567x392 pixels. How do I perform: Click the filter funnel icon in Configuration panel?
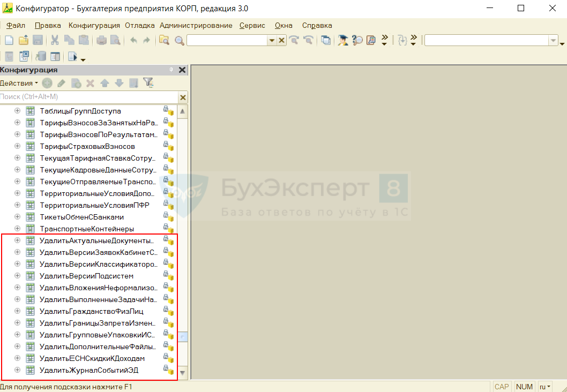tap(148, 83)
